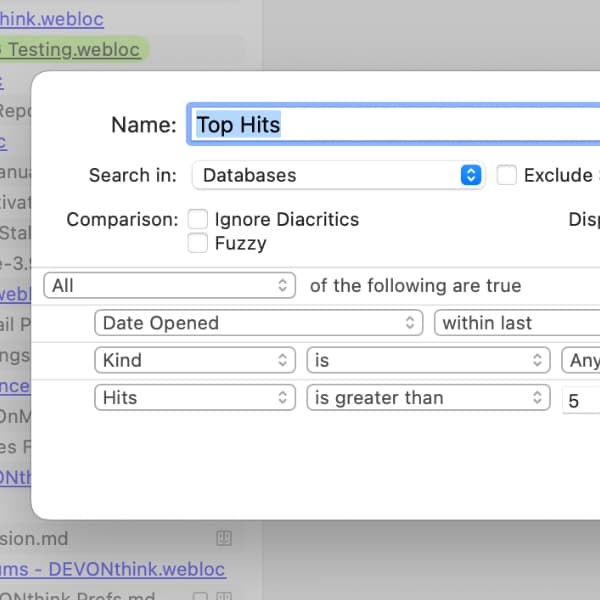Click the Search in label
The image size is (600, 600).
(133, 175)
